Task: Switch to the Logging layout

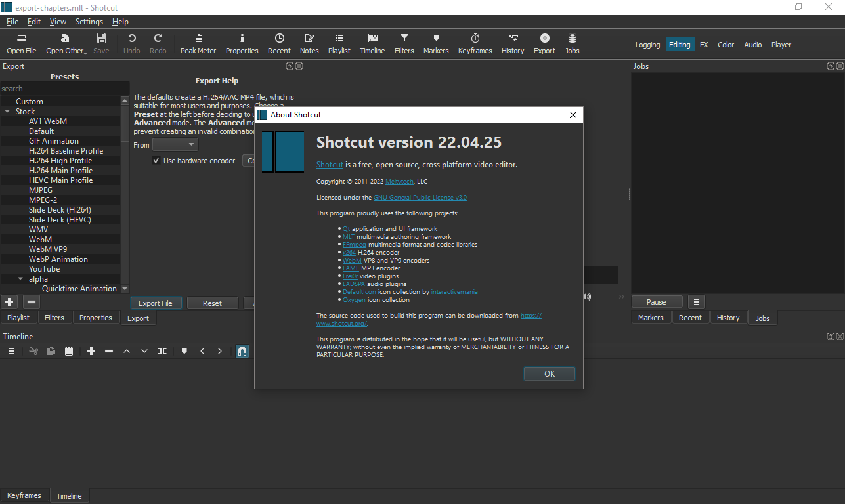Action: [x=647, y=45]
